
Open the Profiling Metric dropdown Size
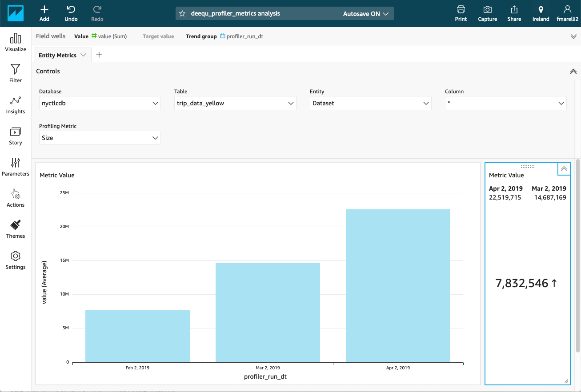(100, 138)
